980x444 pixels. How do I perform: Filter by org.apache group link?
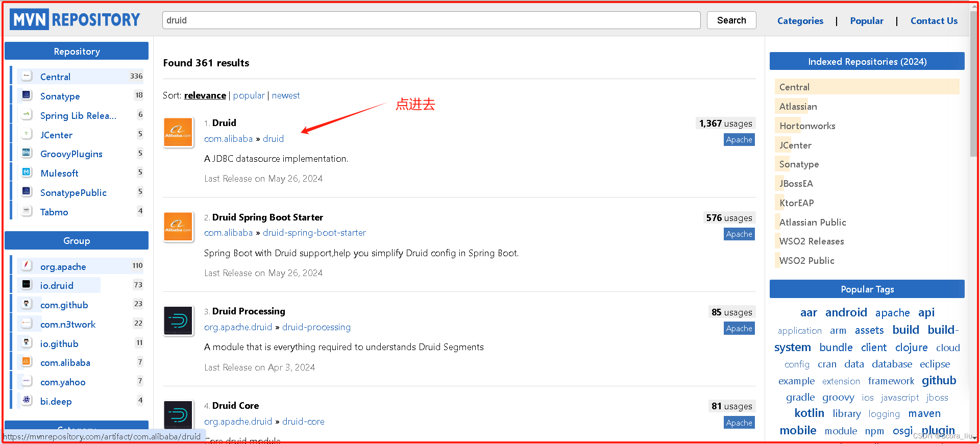63,267
